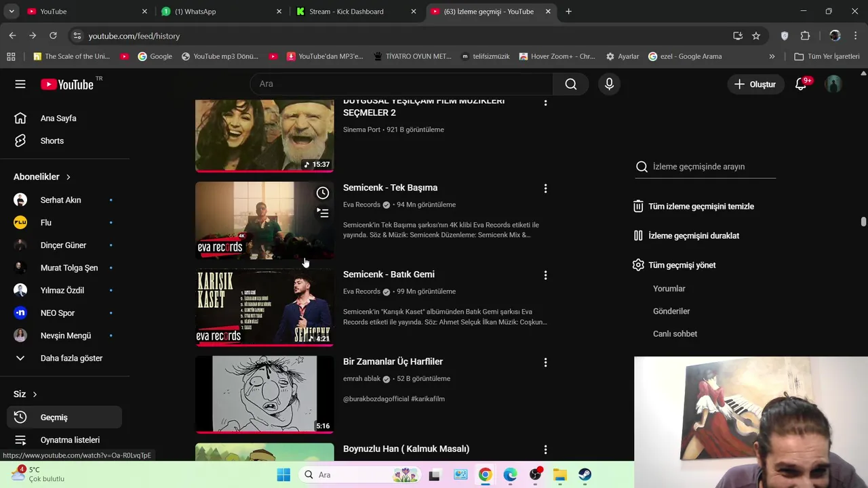Open the Nevşin Mengü channel

click(64, 335)
